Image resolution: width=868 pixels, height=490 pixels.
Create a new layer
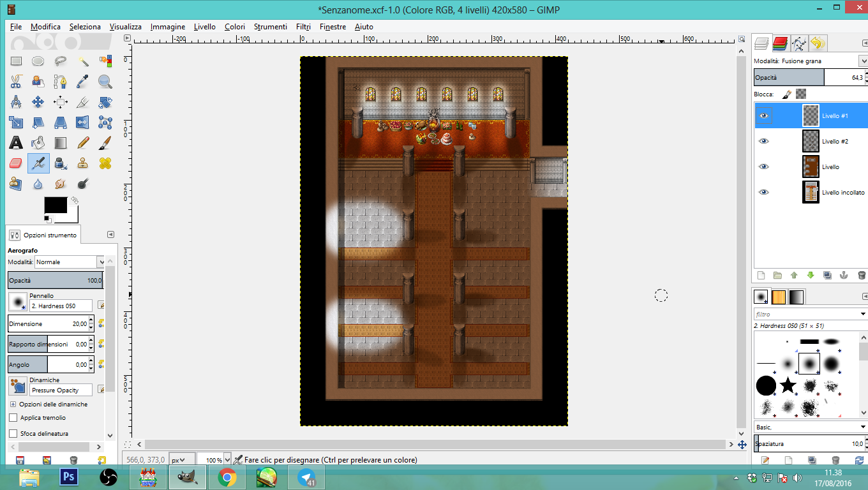[761, 276]
